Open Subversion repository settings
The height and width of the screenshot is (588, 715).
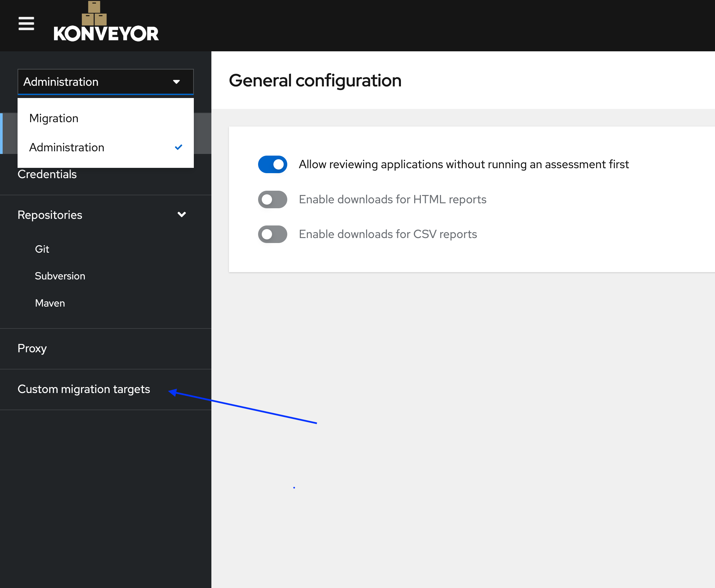(x=60, y=276)
